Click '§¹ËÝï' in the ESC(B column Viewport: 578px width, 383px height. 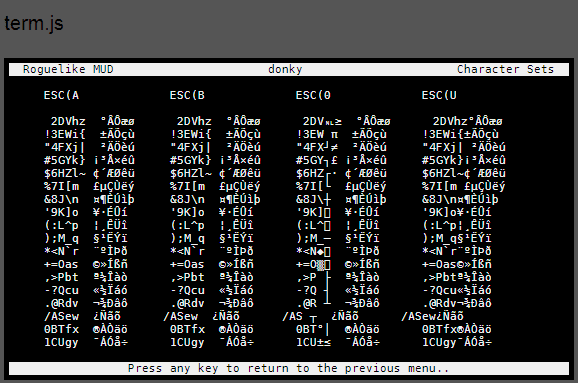236,238
